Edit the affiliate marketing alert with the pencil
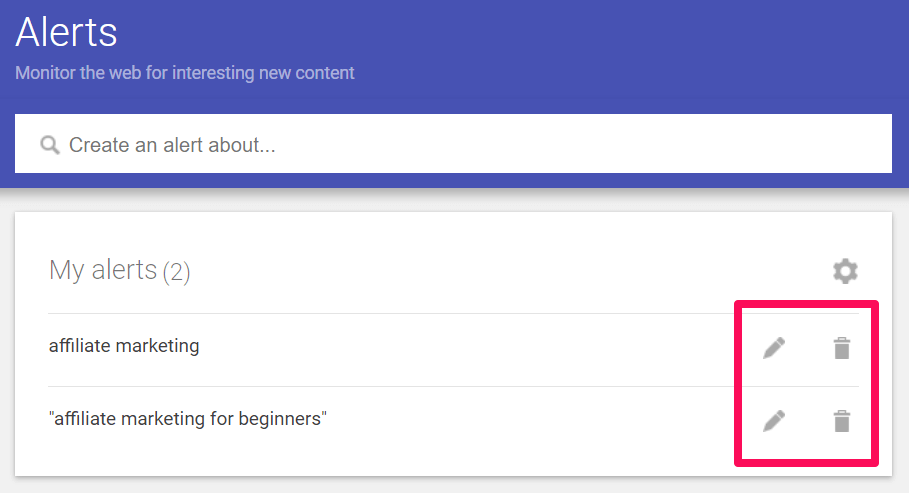909x493 pixels. coord(773,348)
